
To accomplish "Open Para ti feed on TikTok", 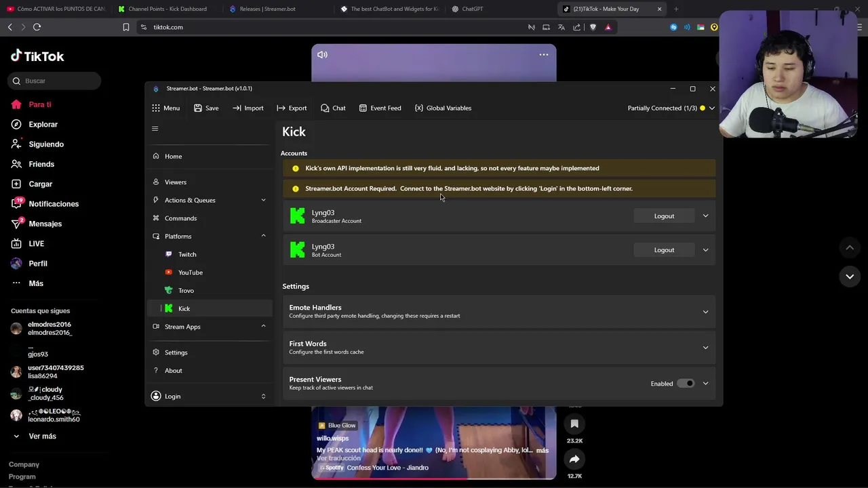I will 31,104.
